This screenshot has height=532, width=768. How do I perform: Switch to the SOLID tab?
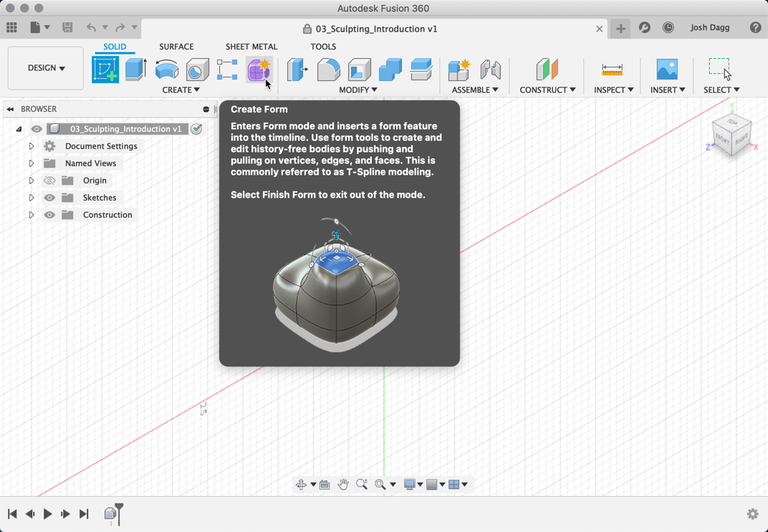[115, 47]
